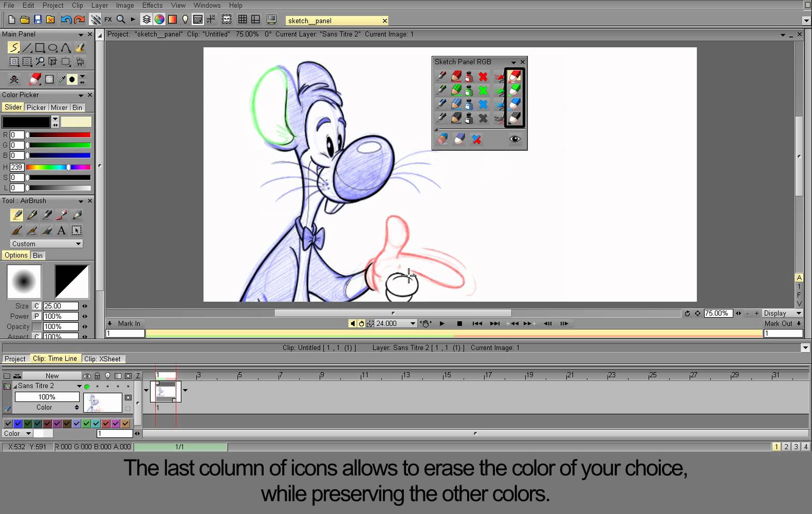The image size is (812, 514).
Task: Click the brush Size value field 25.00
Action: click(61, 306)
